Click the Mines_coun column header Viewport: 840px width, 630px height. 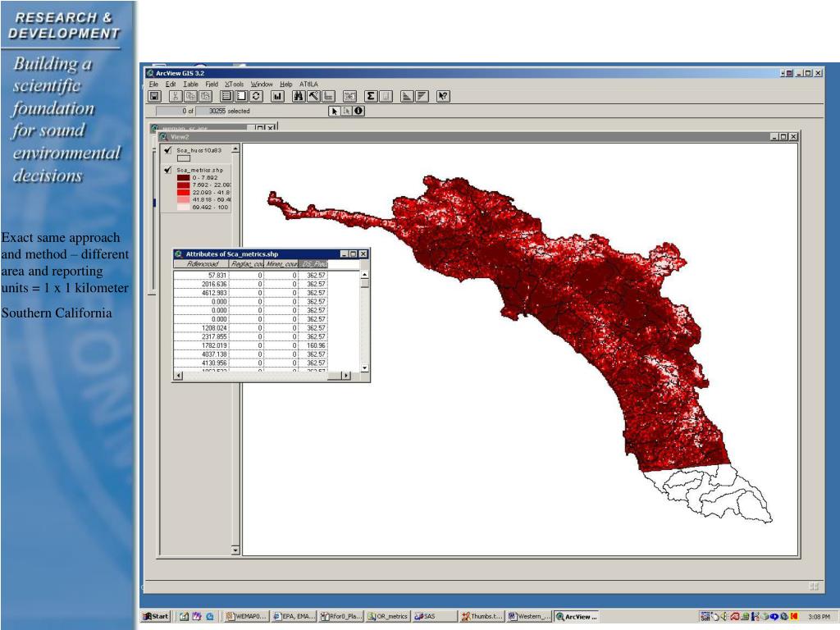[281, 264]
